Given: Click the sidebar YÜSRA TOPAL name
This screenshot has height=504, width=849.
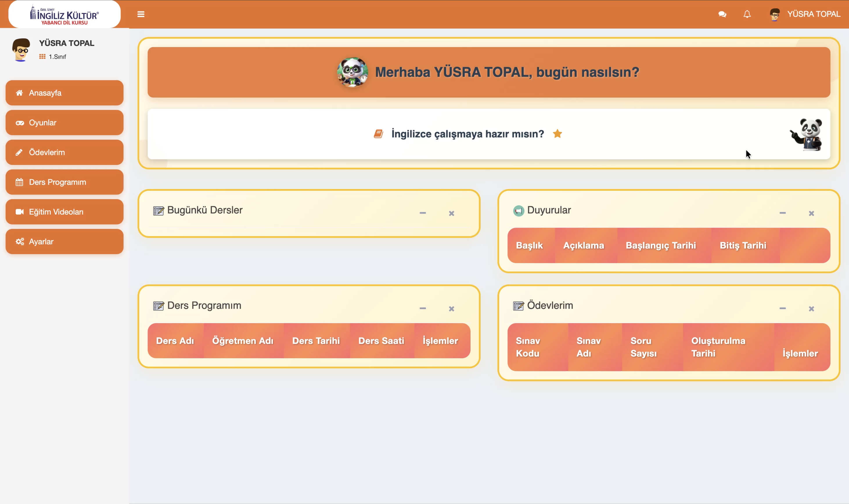Looking at the screenshot, I should [66, 43].
